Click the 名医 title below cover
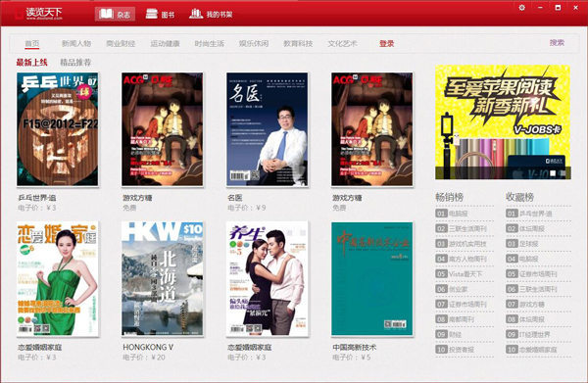The height and width of the screenshot is (383, 588). click(235, 198)
